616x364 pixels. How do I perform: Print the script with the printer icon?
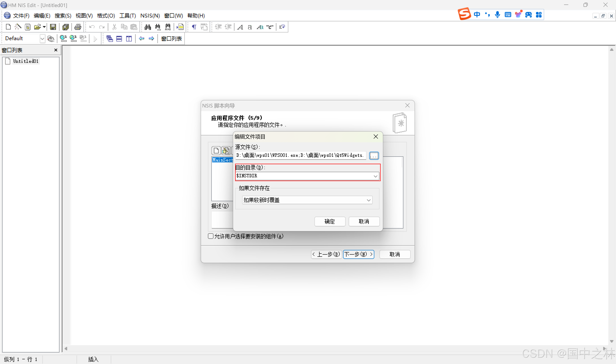coord(78,27)
